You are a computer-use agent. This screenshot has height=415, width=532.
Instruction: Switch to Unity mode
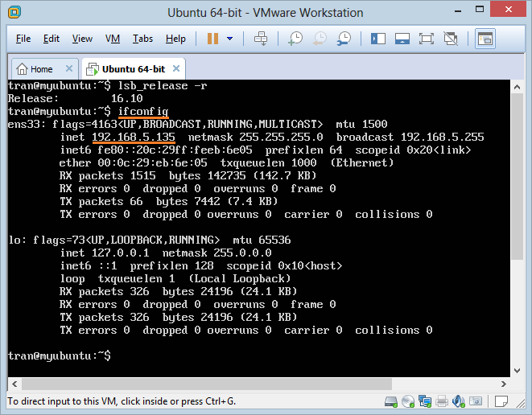[x=451, y=39]
